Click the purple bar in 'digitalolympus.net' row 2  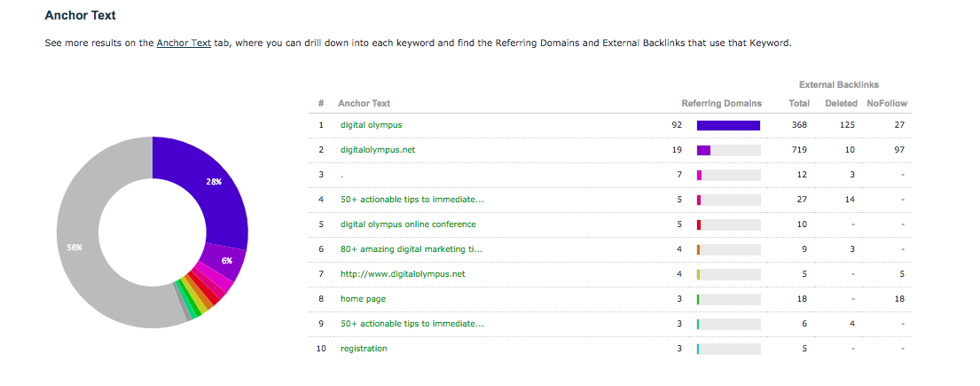(x=704, y=150)
